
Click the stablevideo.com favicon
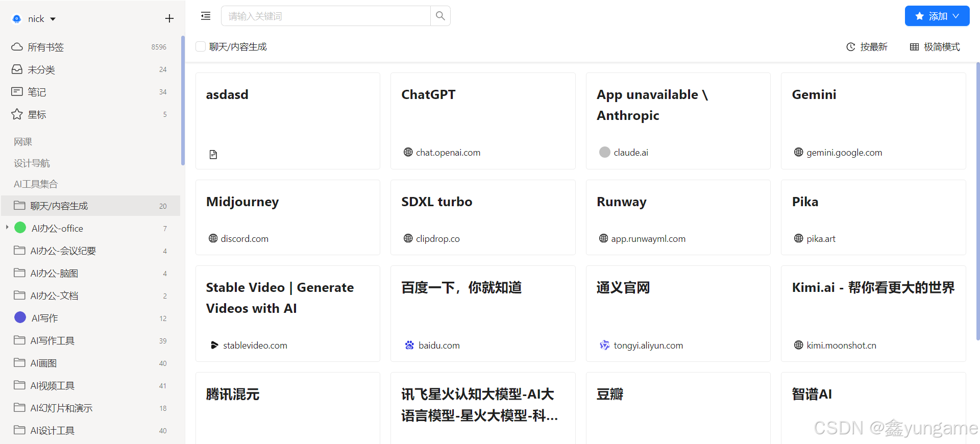coord(214,345)
